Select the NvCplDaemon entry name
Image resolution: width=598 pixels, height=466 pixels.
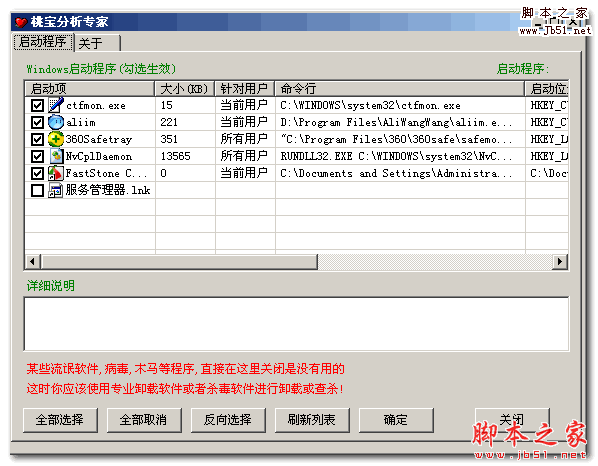(x=99, y=156)
